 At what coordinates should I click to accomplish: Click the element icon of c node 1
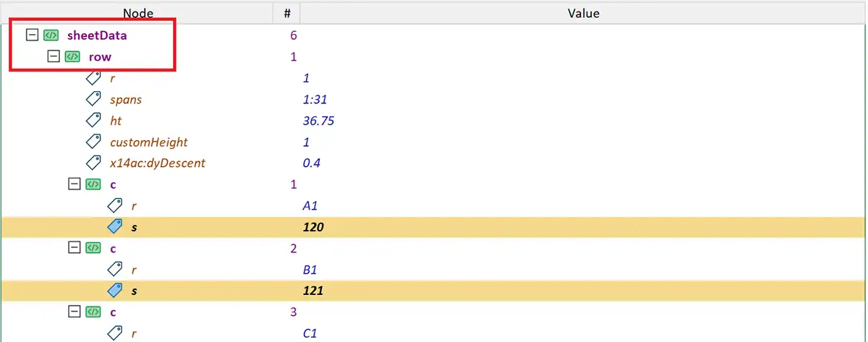93,184
